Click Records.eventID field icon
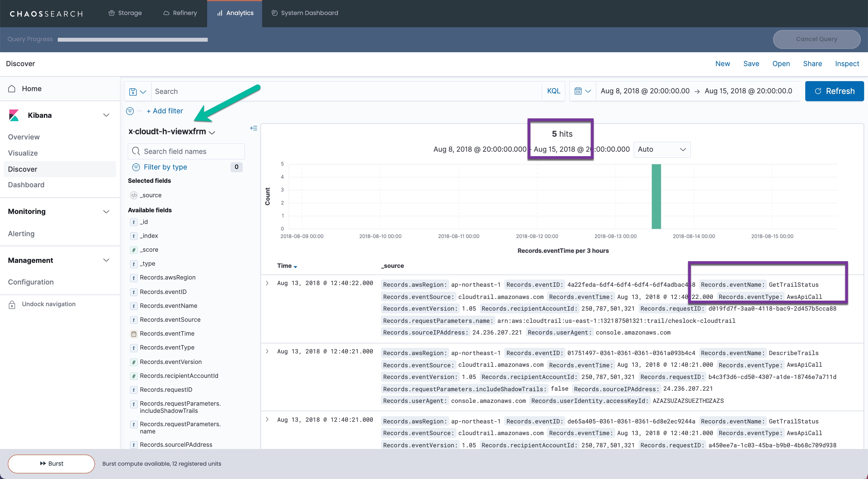 pyautogui.click(x=134, y=292)
